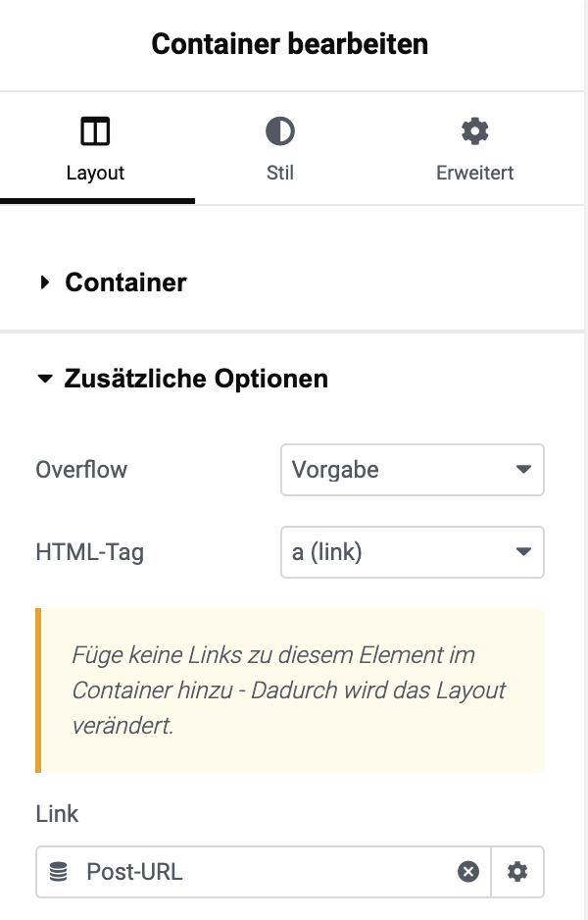Open the Overflow dropdown set to Vorgabe
This screenshot has width=588, height=920.
413,470
